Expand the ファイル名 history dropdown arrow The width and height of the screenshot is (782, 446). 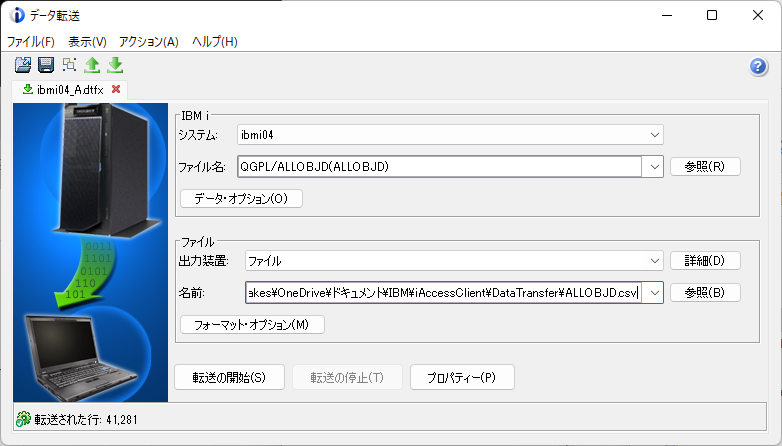click(654, 167)
